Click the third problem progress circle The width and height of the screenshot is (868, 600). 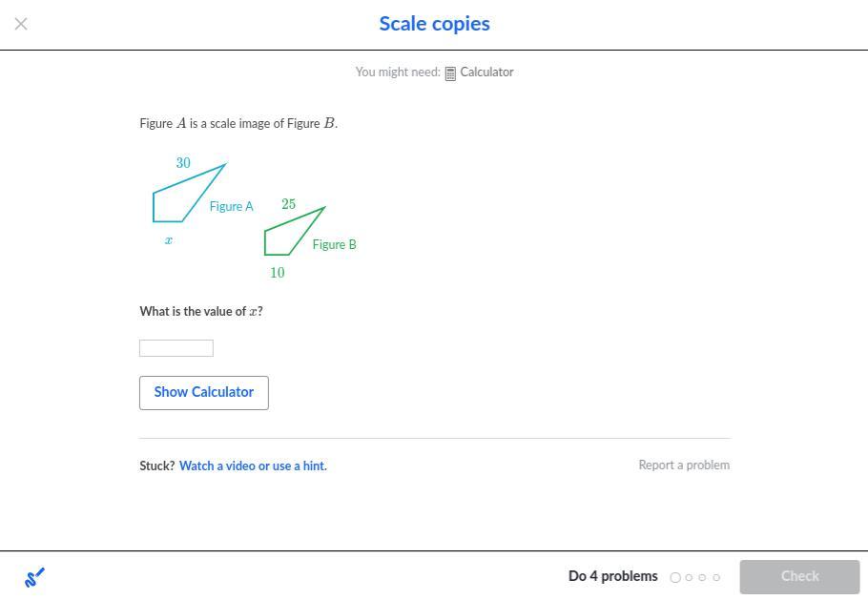[x=703, y=577]
